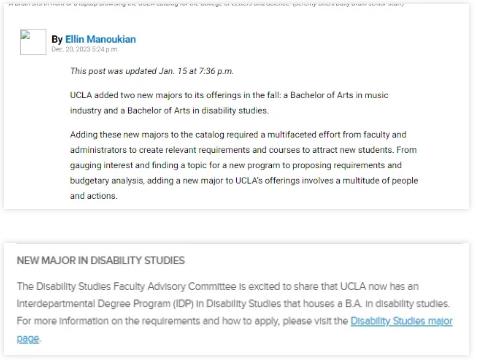This screenshot has height=360, width=477.
Task: Click the line starting 'budgetary analysis, adding a new major'
Action: (x=244, y=181)
